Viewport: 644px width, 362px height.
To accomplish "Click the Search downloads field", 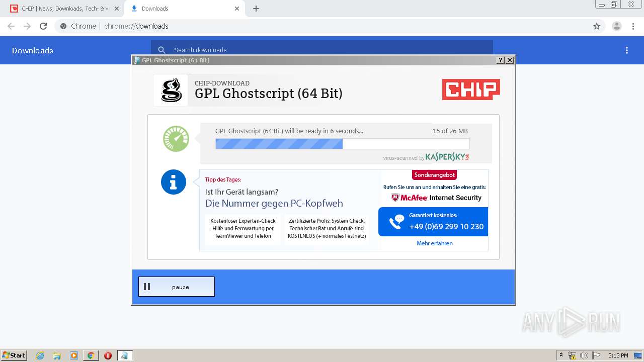I will 322,50.
